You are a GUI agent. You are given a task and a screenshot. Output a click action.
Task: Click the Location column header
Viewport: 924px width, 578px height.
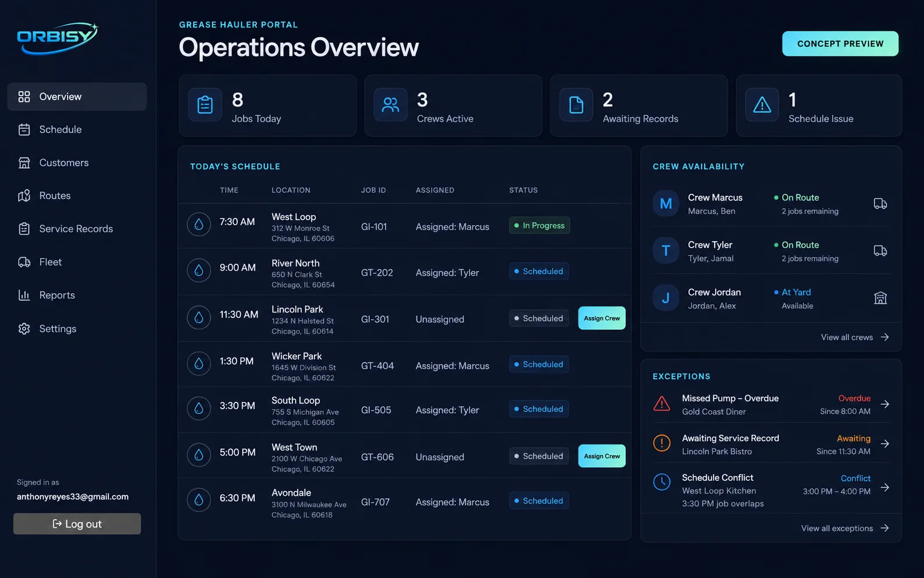coord(291,191)
